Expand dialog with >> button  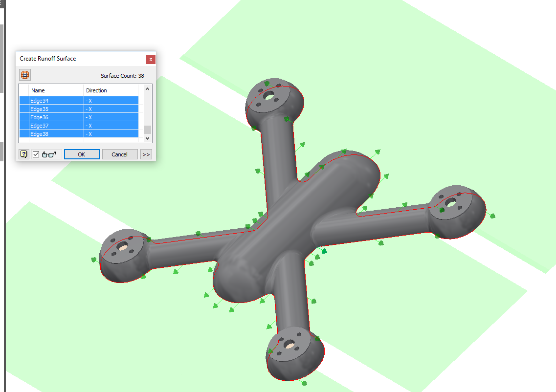click(x=146, y=154)
